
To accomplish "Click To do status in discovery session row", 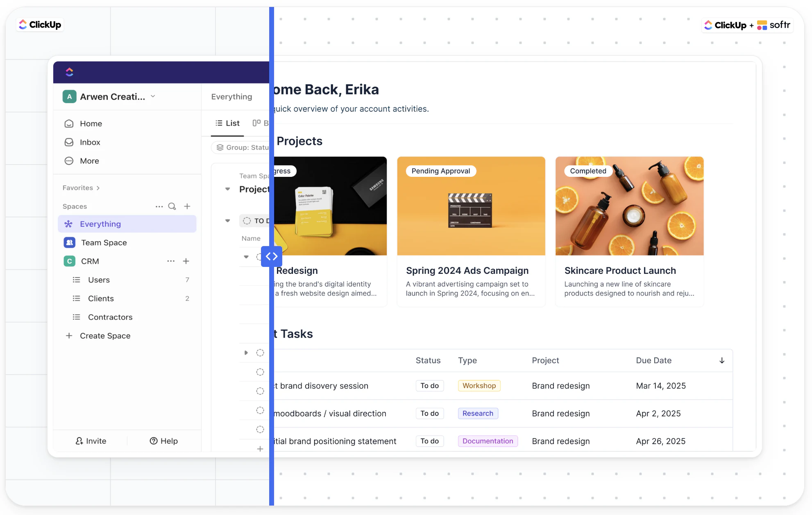I will (429, 386).
